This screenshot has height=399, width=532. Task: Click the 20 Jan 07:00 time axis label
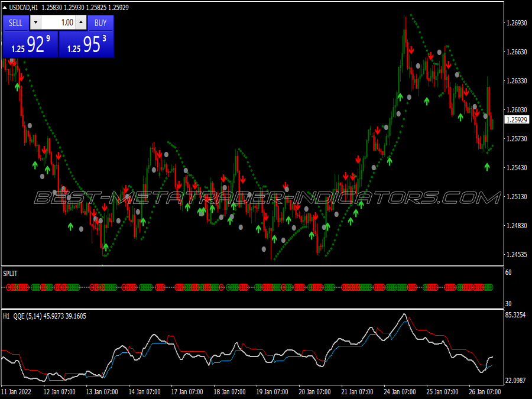(x=314, y=392)
